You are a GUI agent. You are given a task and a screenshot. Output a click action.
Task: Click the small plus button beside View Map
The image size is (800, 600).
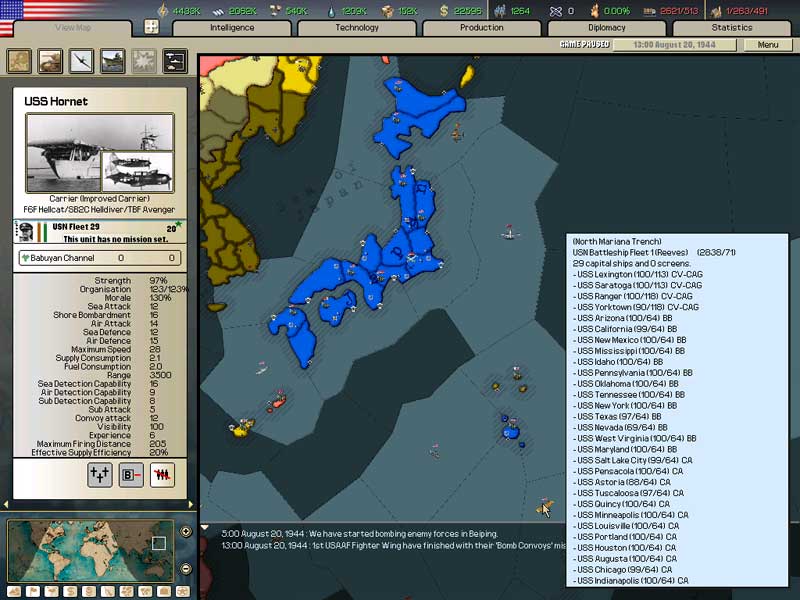(152, 27)
